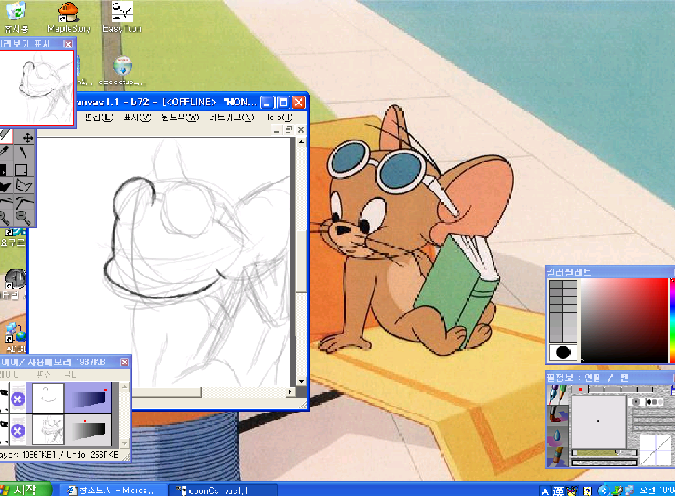The image size is (675, 496).
Task: Open the globe download desktop icon
Action: [122, 71]
